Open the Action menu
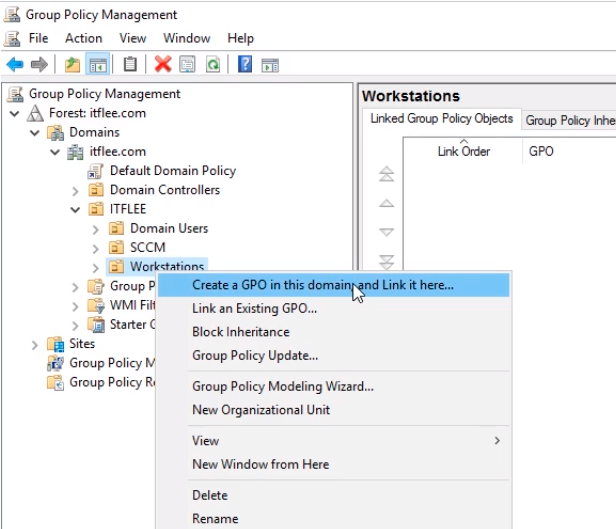The height and width of the screenshot is (529, 616). 83,38
